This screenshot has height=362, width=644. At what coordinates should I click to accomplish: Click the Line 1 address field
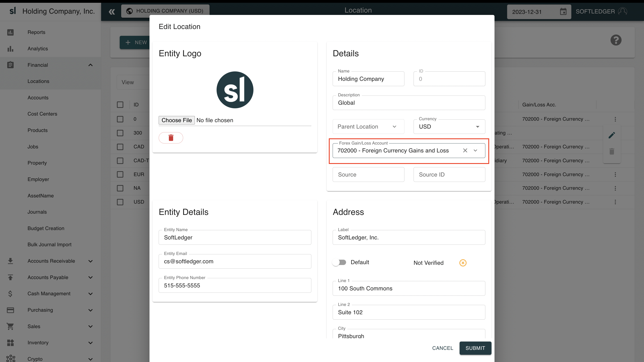click(408, 288)
